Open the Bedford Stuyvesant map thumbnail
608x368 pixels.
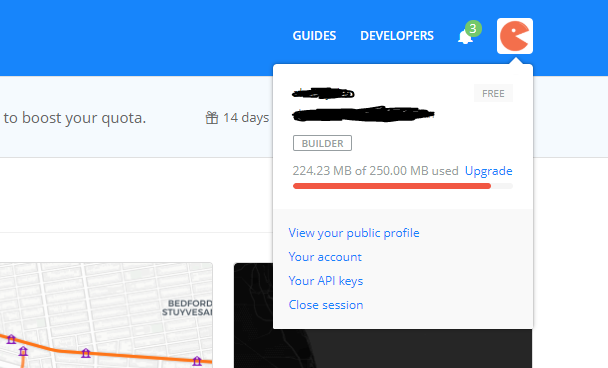[x=106, y=315]
